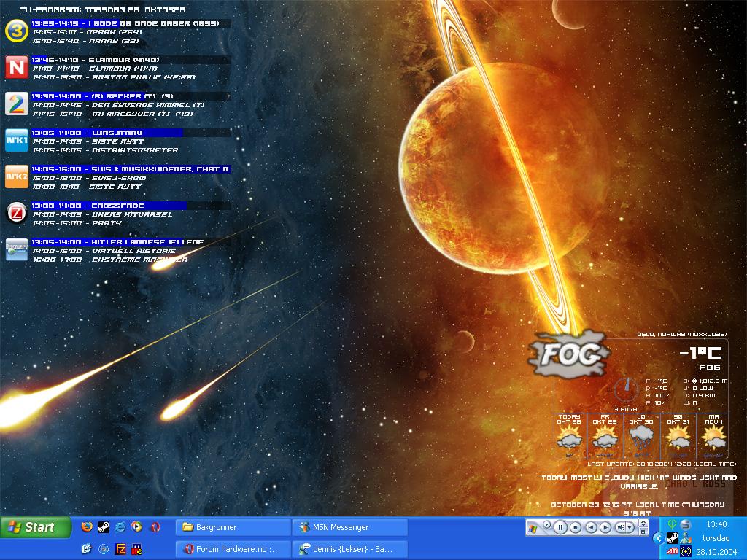Click the MSN Messenger tray icon
This screenshot has height=560, width=747.
pyautogui.click(x=686, y=538)
